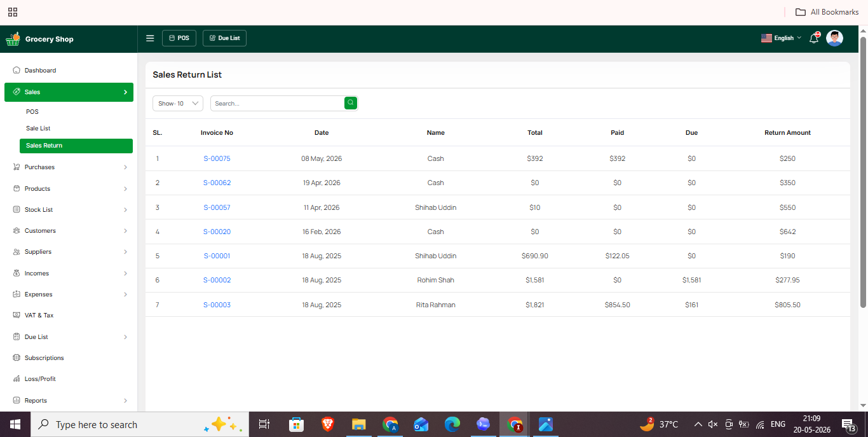Select Sale List in the sidebar
This screenshot has width=868, height=437.
click(38, 128)
